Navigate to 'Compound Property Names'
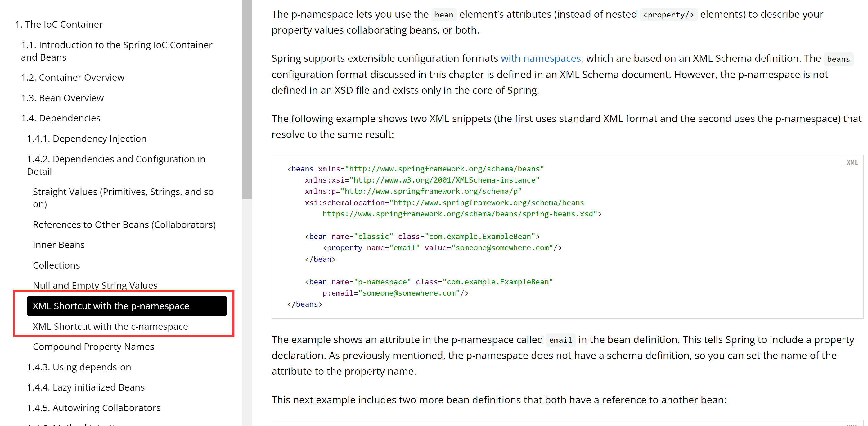This screenshot has width=868, height=426. [x=93, y=347]
